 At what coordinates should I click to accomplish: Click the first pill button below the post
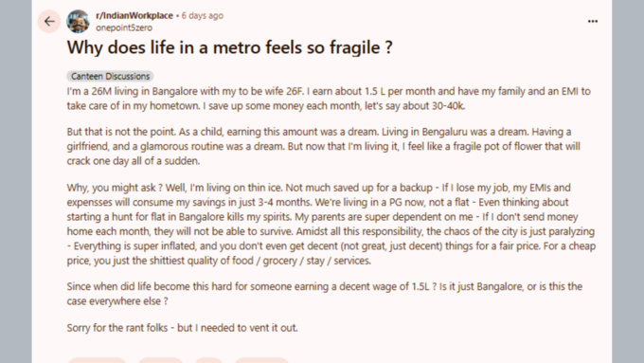[x=97, y=360]
